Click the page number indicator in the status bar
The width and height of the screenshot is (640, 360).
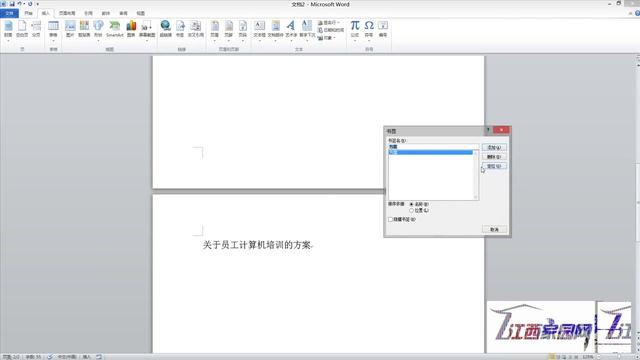[11, 357]
